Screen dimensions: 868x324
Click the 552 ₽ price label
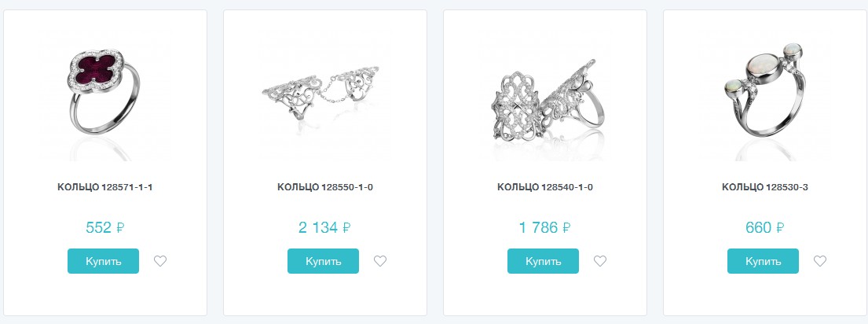pyautogui.click(x=105, y=228)
